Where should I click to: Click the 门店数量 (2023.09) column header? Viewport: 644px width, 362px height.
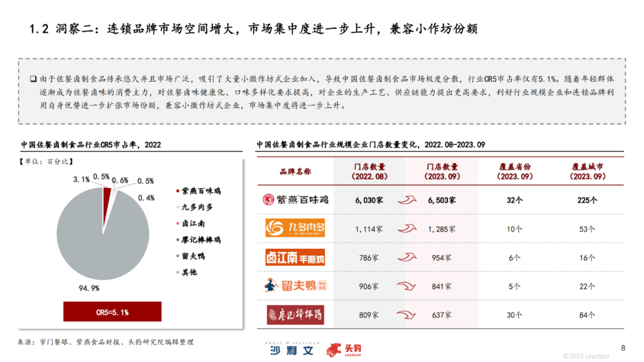pos(442,171)
